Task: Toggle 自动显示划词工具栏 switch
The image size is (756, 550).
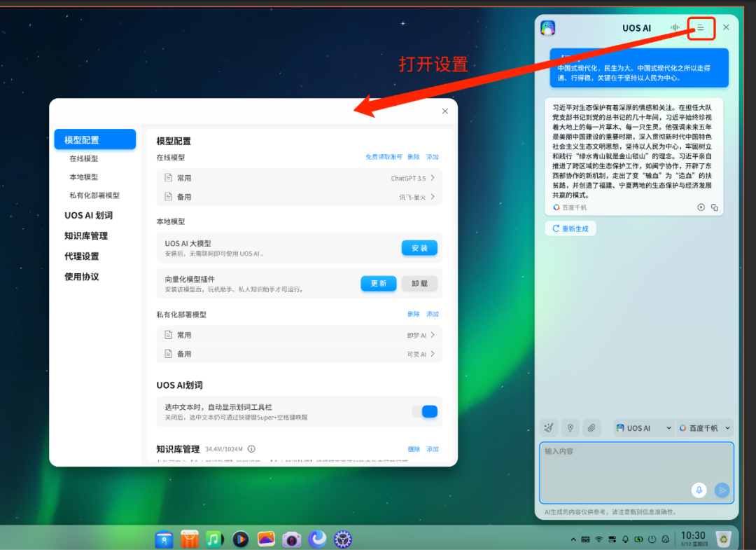Action: coord(425,411)
